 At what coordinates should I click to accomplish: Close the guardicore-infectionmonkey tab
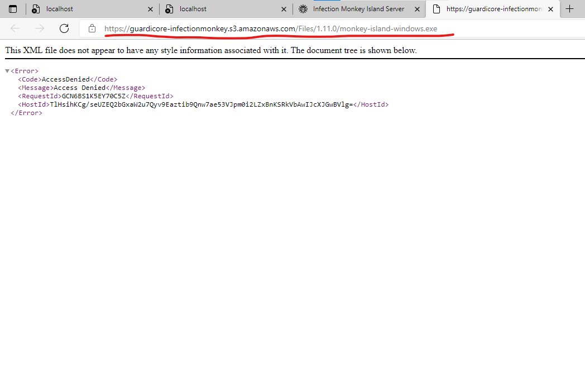click(x=550, y=9)
